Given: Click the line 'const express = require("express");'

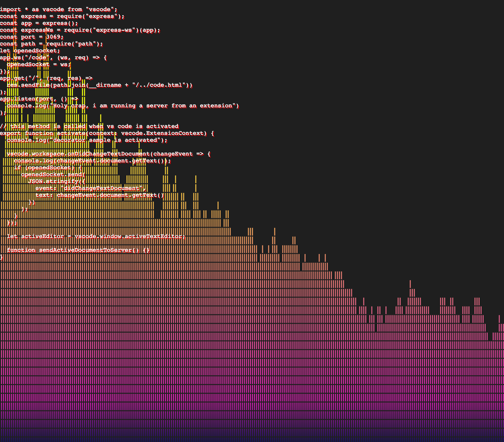Looking at the screenshot, I should pos(62,16).
